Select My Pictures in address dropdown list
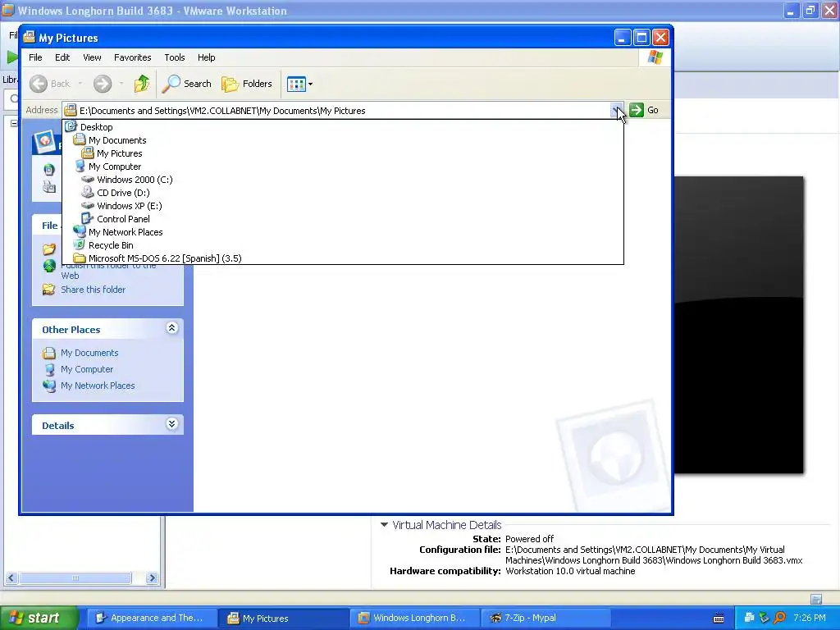Image resolution: width=840 pixels, height=630 pixels. tap(343, 153)
